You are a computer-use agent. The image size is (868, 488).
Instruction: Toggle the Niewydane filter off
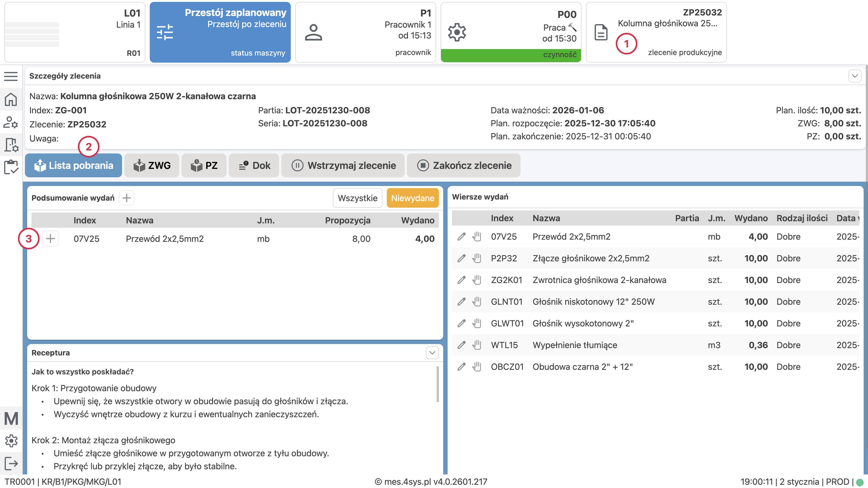[x=413, y=198]
